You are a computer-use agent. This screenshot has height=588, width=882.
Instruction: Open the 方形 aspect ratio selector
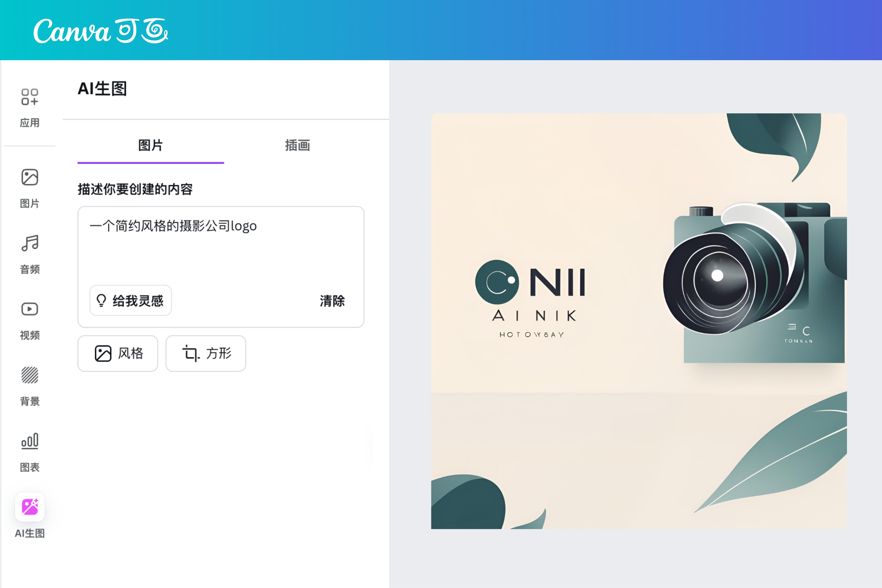pyautogui.click(x=206, y=353)
